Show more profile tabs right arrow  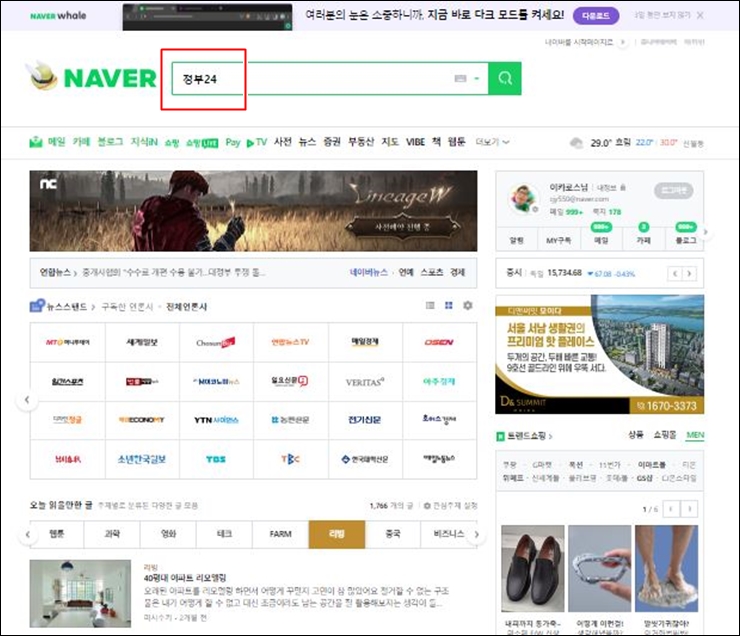point(706,232)
